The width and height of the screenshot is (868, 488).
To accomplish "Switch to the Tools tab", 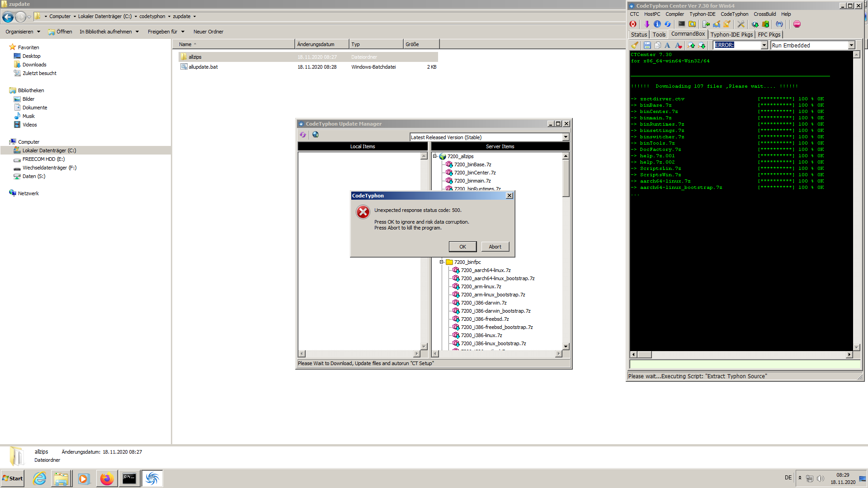I will click(x=659, y=34).
